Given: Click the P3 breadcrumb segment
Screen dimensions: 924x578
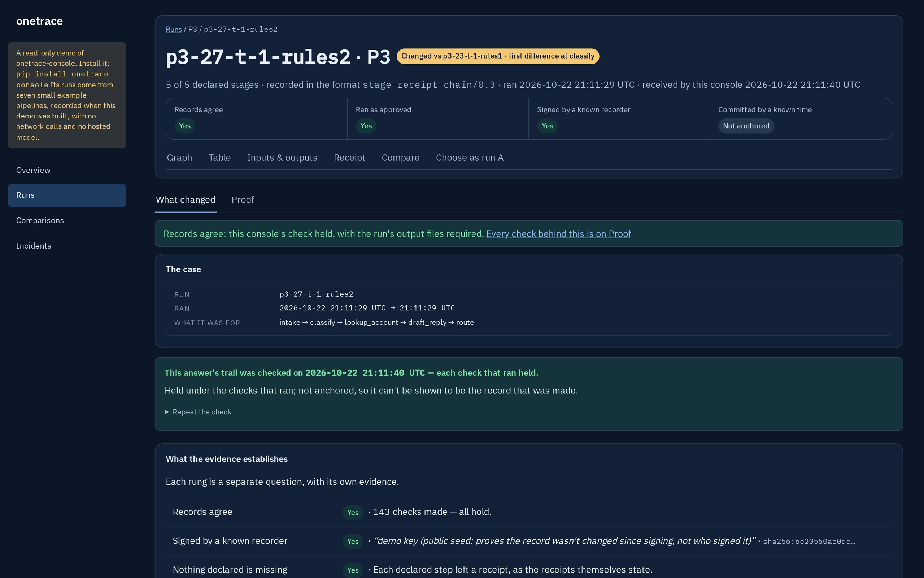Looking at the screenshot, I should [193, 29].
